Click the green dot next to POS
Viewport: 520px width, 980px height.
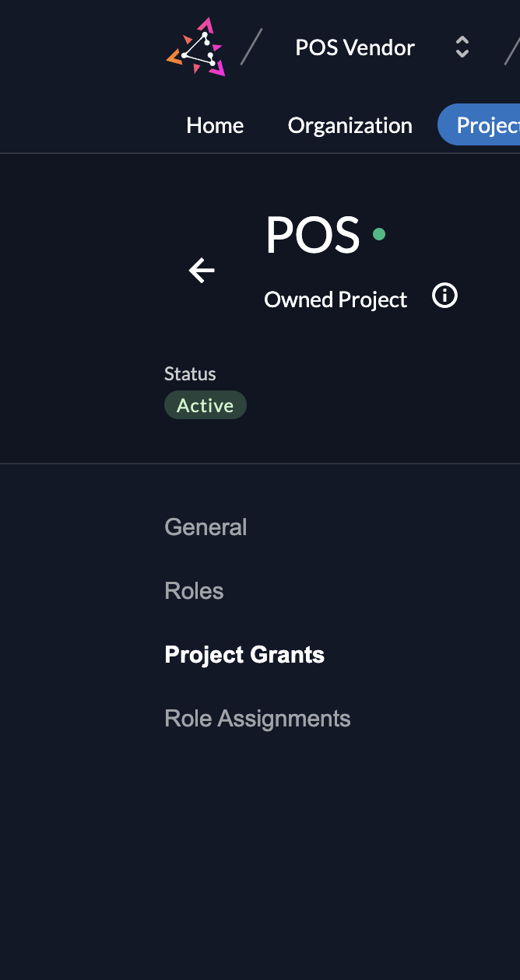click(379, 233)
